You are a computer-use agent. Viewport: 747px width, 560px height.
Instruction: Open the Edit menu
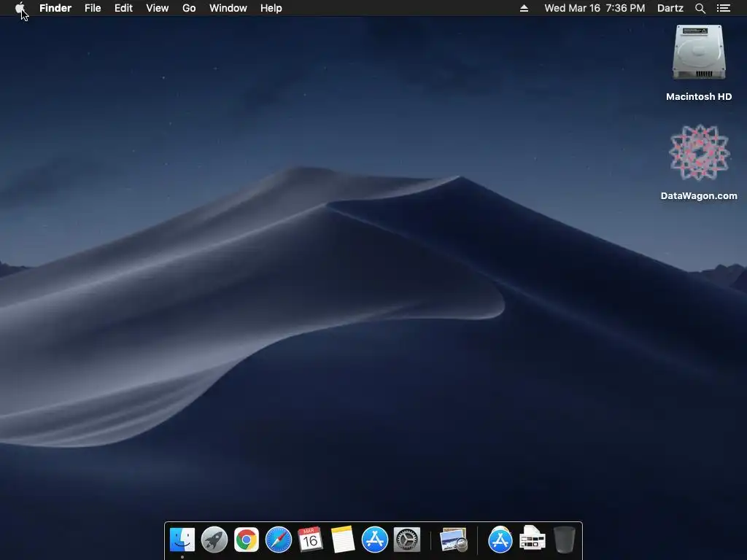[123, 8]
